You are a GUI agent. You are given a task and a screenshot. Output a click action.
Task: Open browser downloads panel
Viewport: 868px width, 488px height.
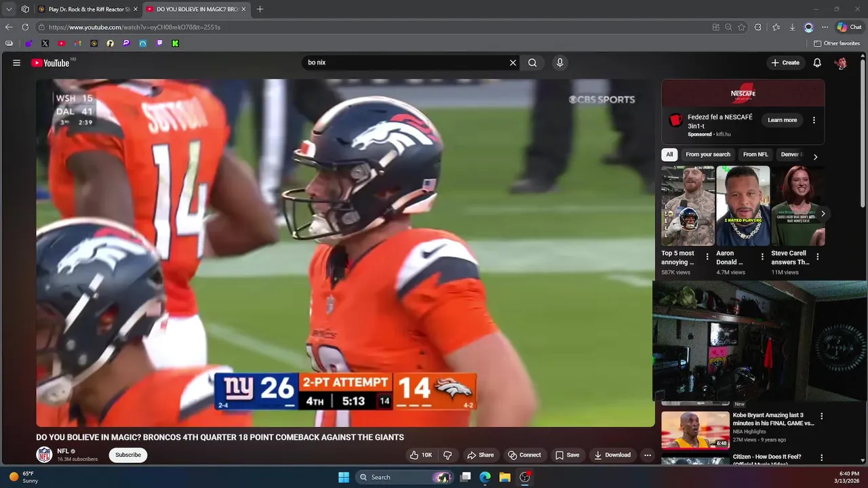792,27
